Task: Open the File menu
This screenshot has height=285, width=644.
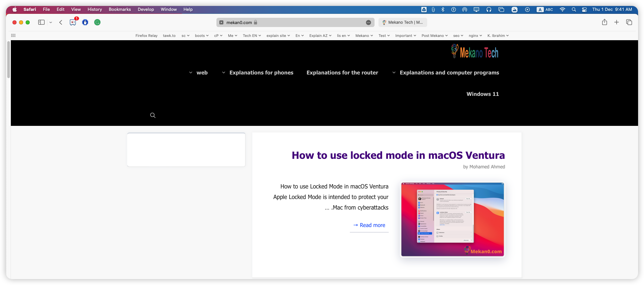Action: (46, 10)
